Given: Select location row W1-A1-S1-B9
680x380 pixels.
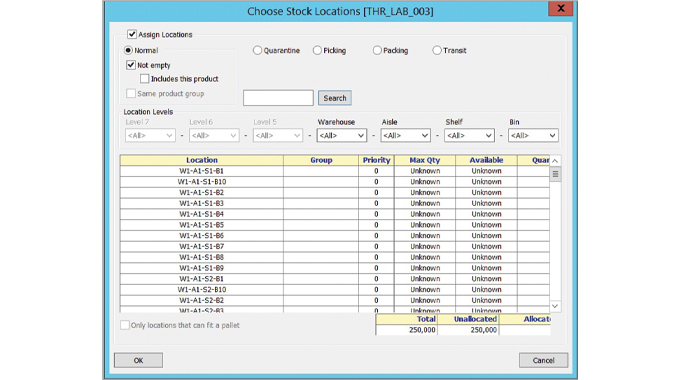Looking at the screenshot, I should pyautogui.click(x=335, y=268).
